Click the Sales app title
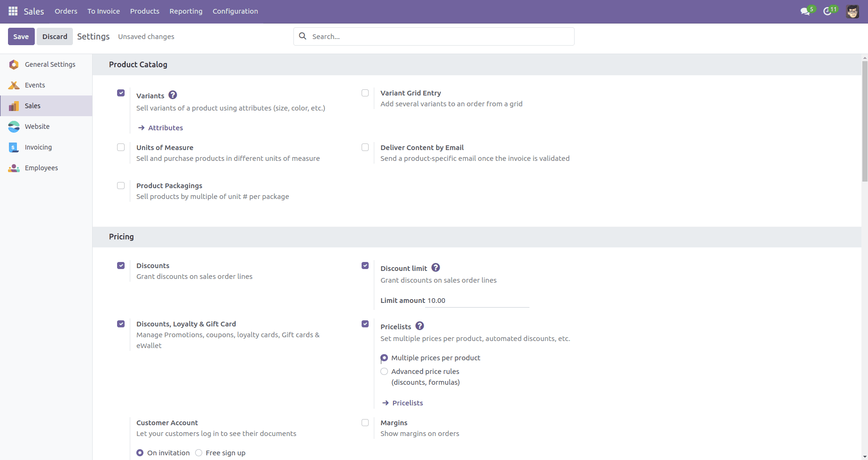Image resolution: width=868 pixels, height=460 pixels. [34, 11]
